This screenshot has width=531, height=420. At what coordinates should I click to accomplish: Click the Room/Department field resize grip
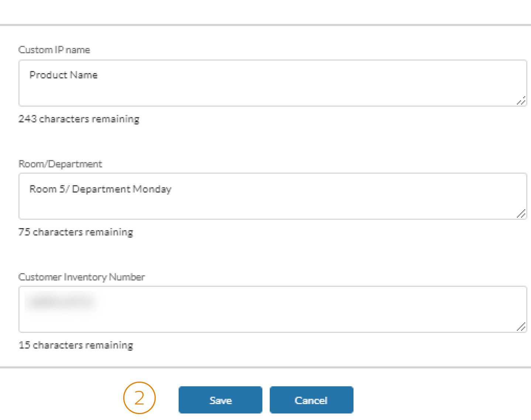[x=521, y=214]
